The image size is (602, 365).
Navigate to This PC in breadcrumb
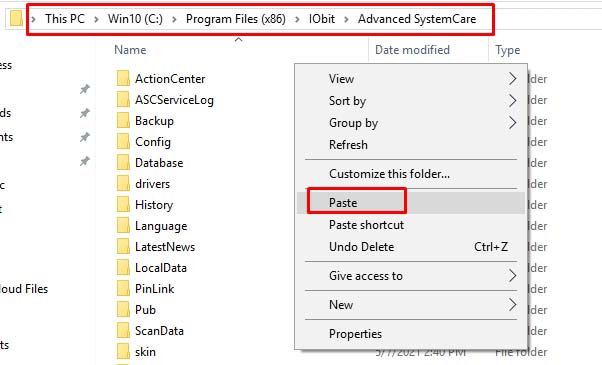[x=65, y=19]
